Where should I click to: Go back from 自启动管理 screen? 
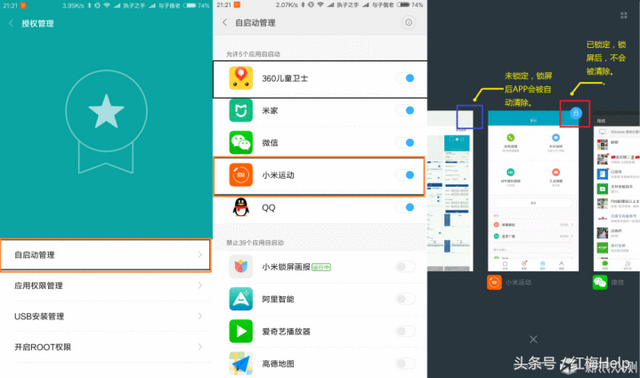pyautogui.click(x=224, y=22)
